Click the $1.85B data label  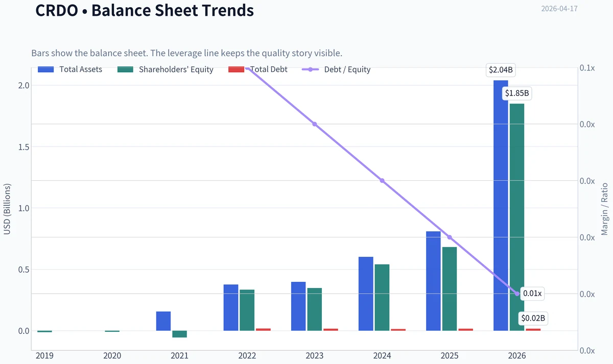click(517, 93)
